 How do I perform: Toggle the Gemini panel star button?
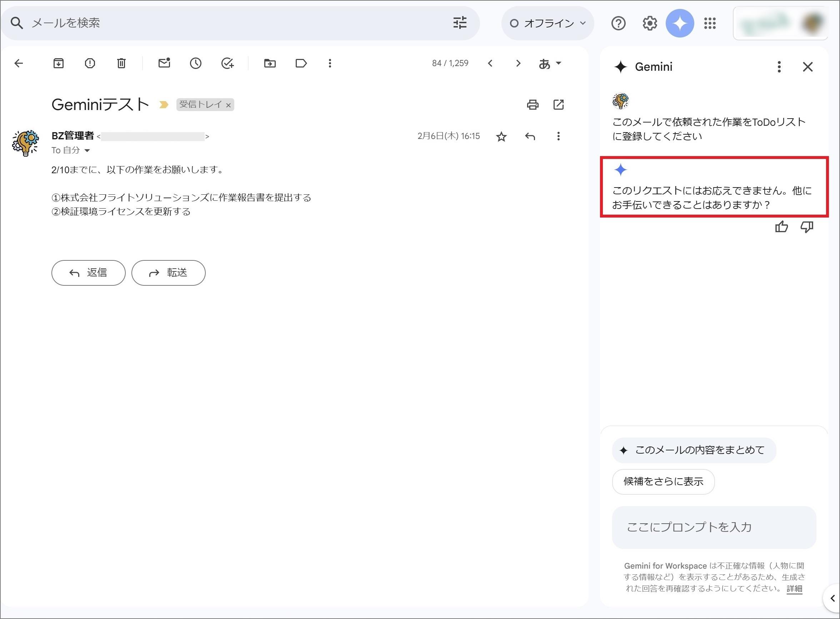(x=680, y=23)
